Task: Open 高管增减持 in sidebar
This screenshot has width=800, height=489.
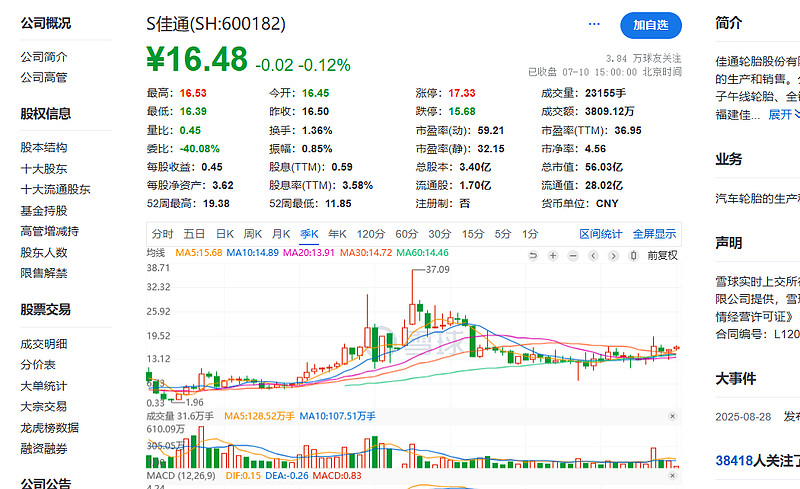Action: (x=49, y=231)
